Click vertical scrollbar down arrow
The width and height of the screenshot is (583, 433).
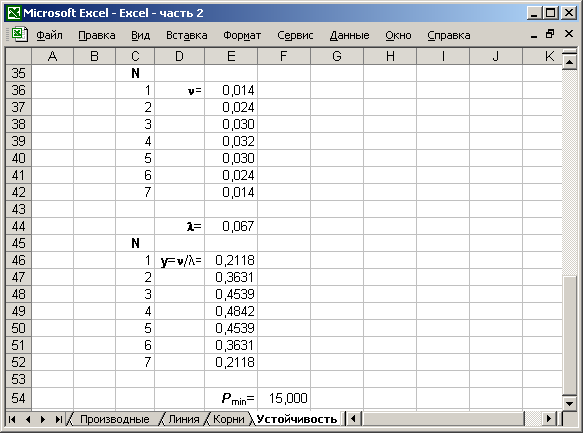click(x=570, y=403)
